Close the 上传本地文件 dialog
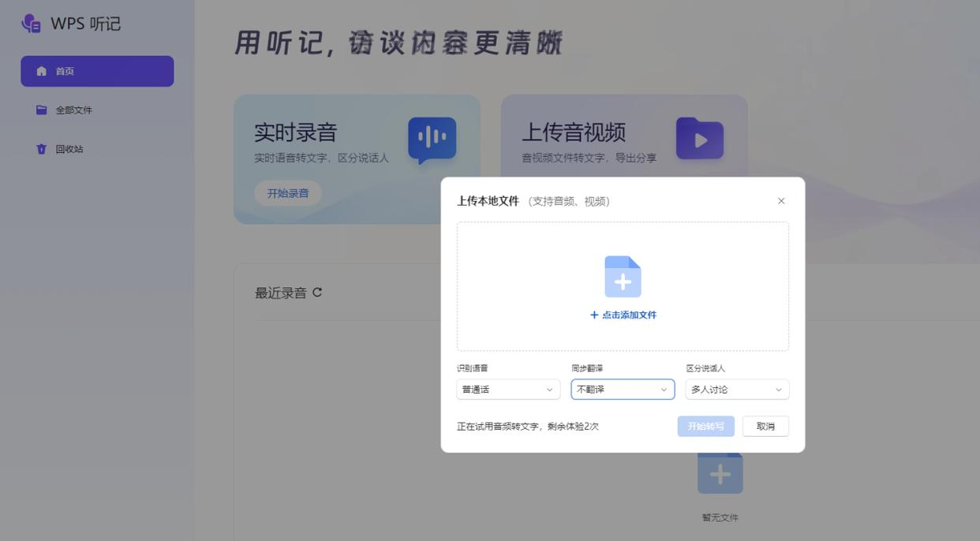The height and width of the screenshot is (541, 980). click(781, 201)
